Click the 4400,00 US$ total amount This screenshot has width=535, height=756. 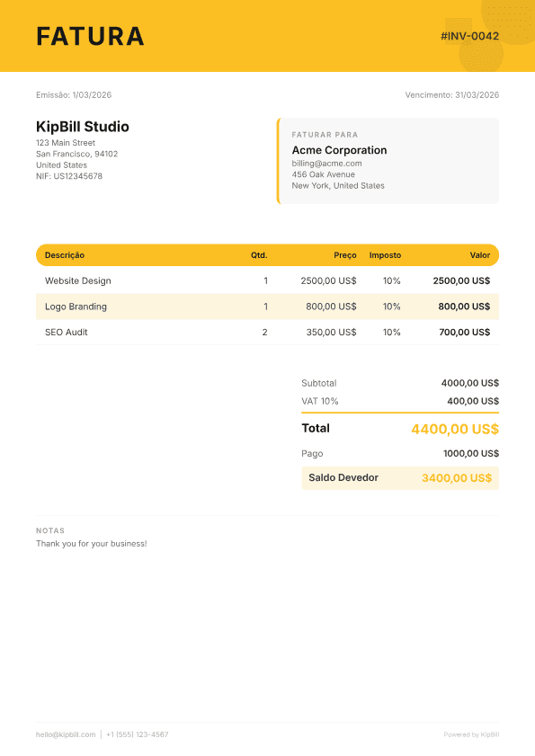point(455,429)
